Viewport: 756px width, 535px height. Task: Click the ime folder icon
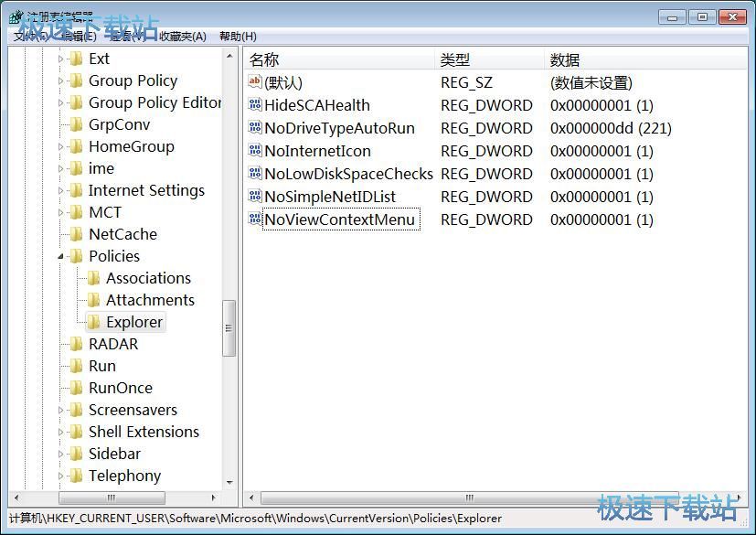[76, 168]
